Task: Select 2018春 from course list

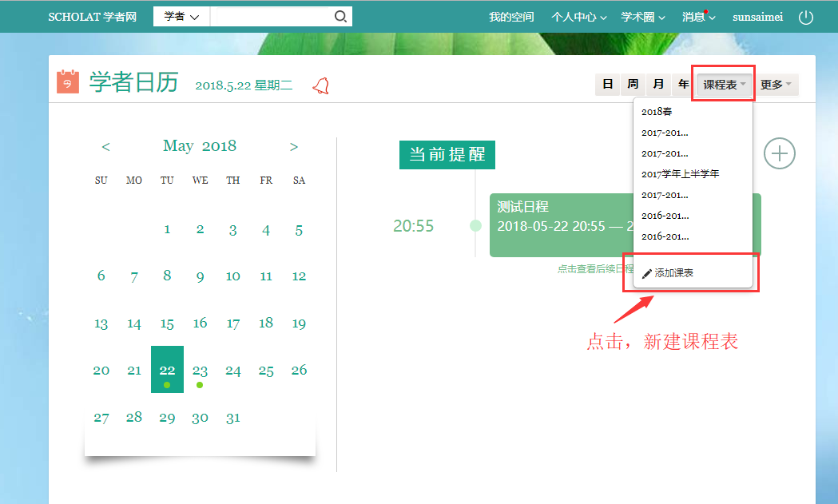Action: coord(657,112)
